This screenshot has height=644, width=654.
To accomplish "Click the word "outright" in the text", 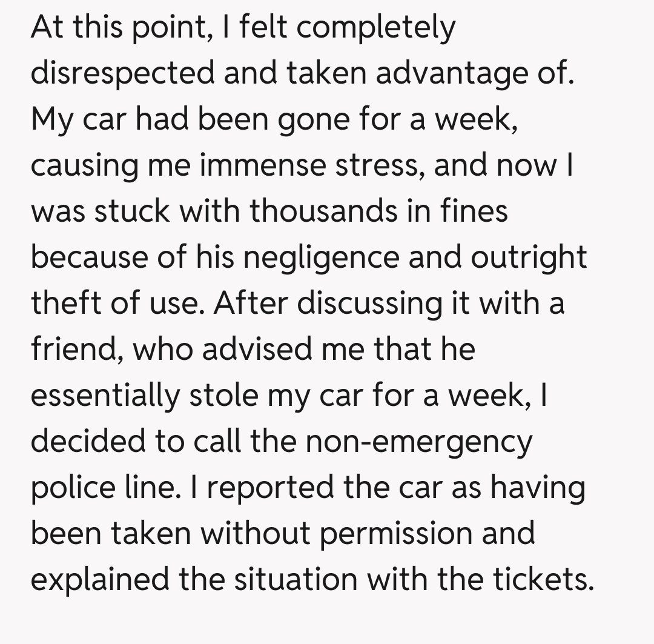I will click(x=528, y=257).
